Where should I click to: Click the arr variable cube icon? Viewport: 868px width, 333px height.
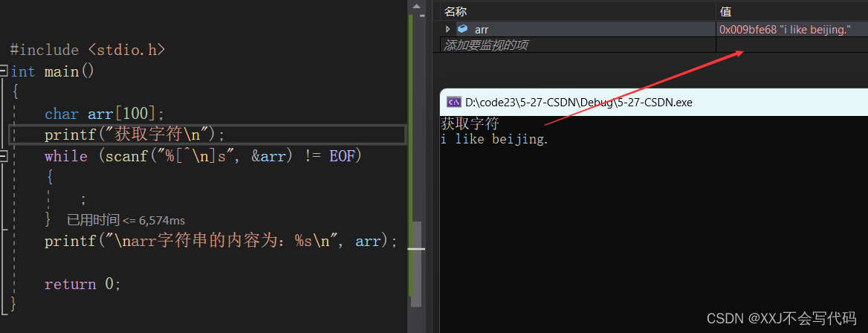point(463,30)
